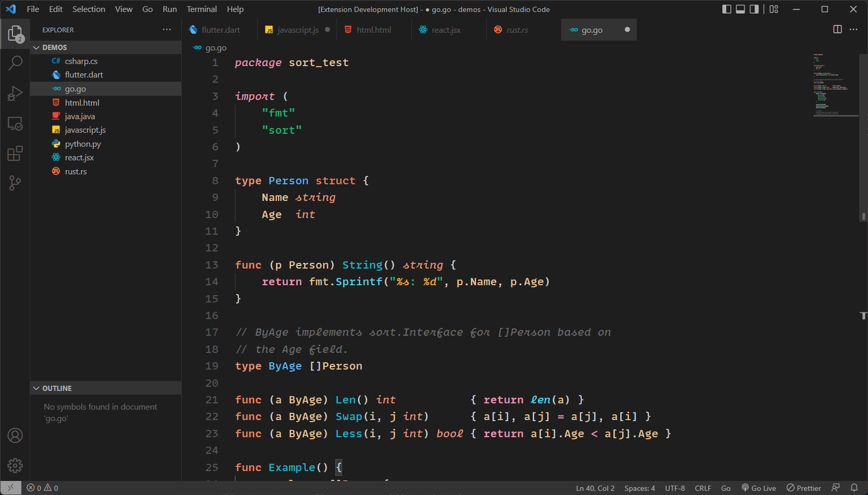Toggle primary side bar layout

click(727, 9)
